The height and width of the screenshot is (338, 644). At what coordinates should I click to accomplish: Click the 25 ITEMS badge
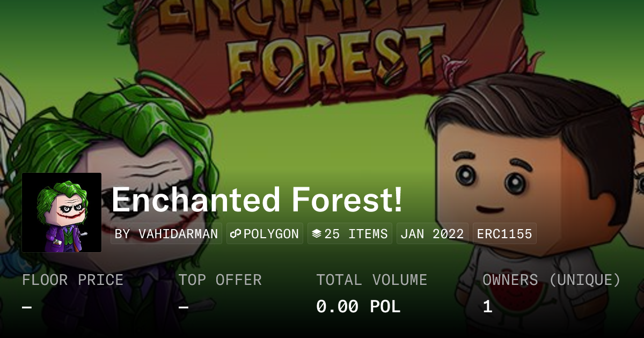point(350,234)
